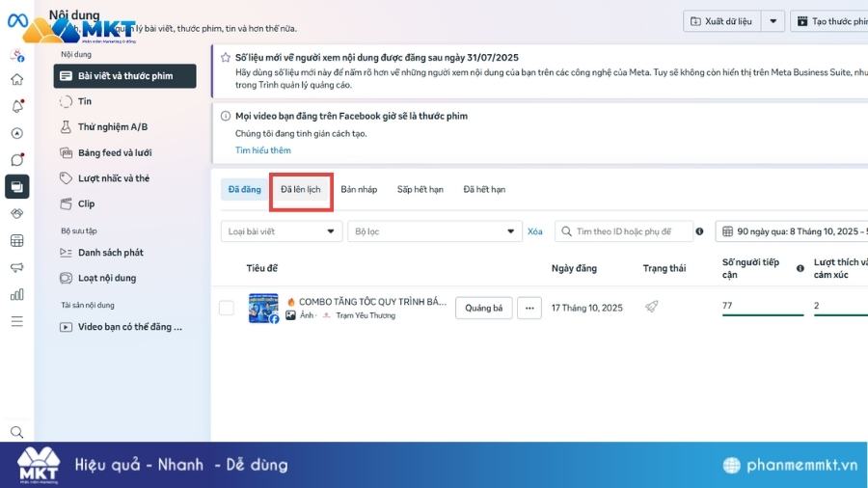This screenshot has height=488, width=868.
Task: Follow the Tìm hiểu thêm link
Action: click(263, 149)
